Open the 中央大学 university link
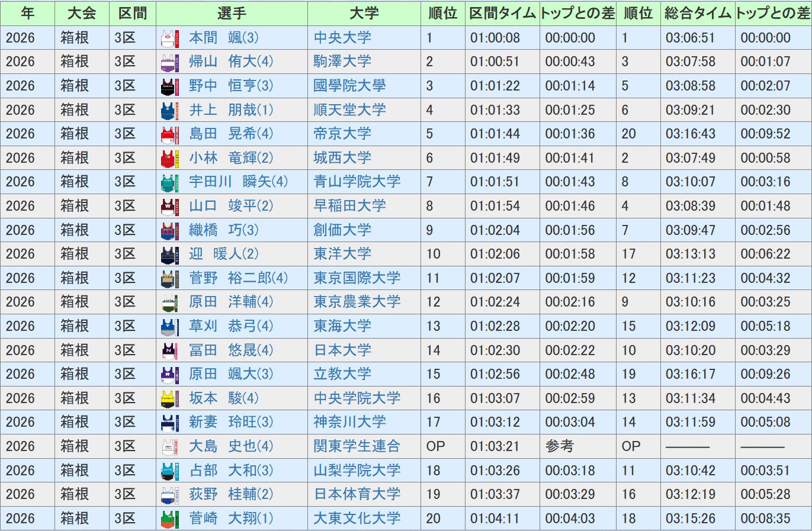The height and width of the screenshot is (531, 812). click(342, 38)
